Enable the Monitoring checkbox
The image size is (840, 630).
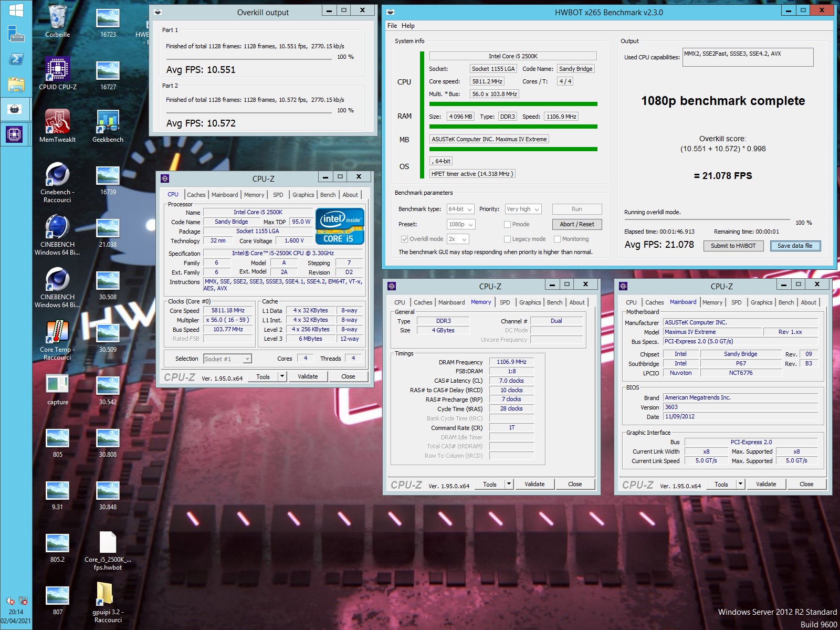pos(558,239)
